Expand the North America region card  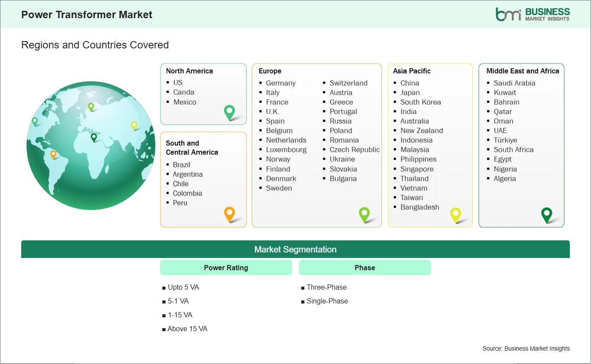pos(203,94)
